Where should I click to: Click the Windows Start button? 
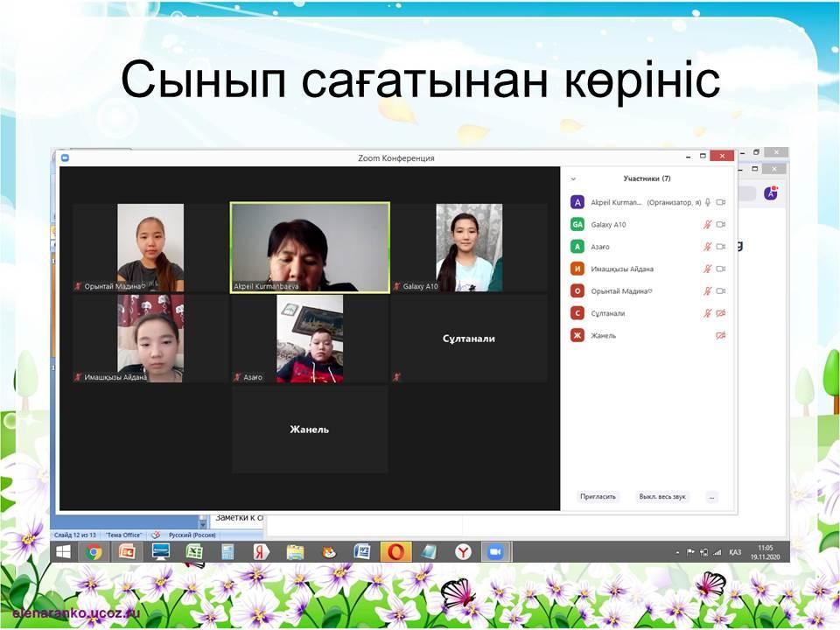(x=63, y=552)
